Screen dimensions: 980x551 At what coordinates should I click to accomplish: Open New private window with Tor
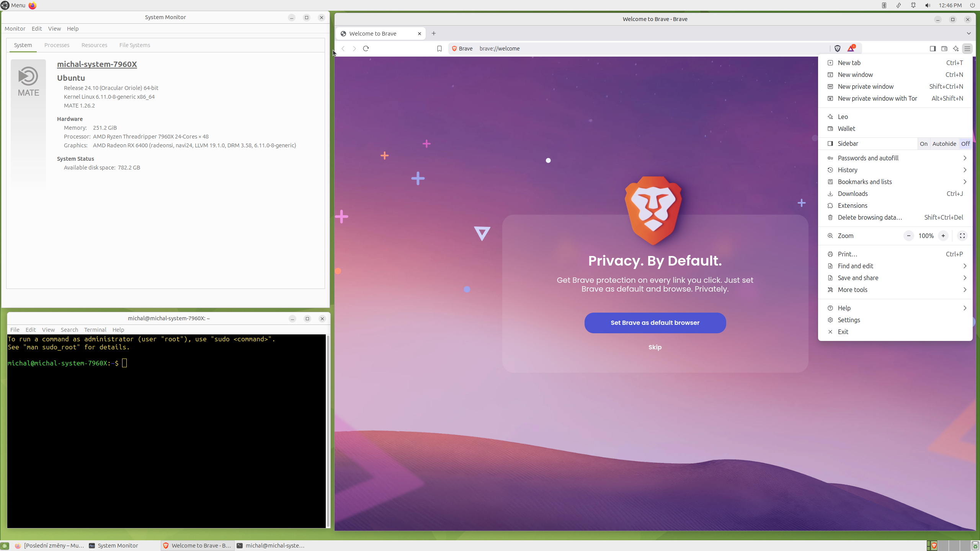pyautogui.click(x=877, y=98)
